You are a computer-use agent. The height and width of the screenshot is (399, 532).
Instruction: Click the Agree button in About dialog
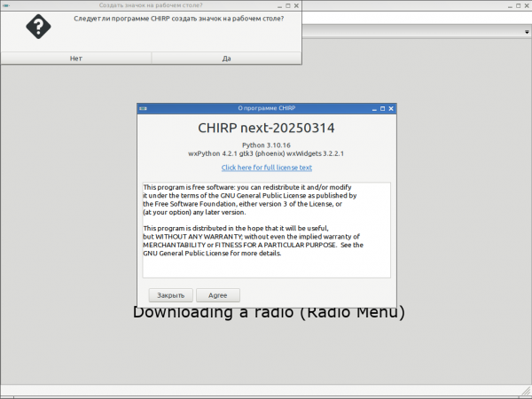pyautogui.click(x=218, y=295)
